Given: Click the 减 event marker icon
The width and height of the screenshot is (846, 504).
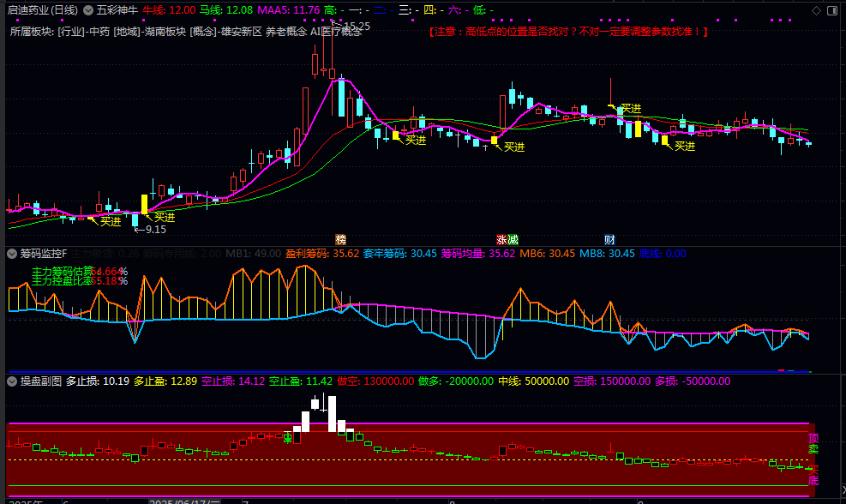Looking at the screenshot, I should [x=512, y=239].
